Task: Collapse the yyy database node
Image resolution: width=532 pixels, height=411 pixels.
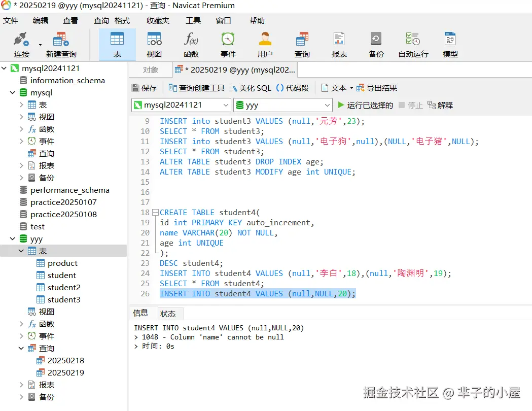Action: pos(13,238)
